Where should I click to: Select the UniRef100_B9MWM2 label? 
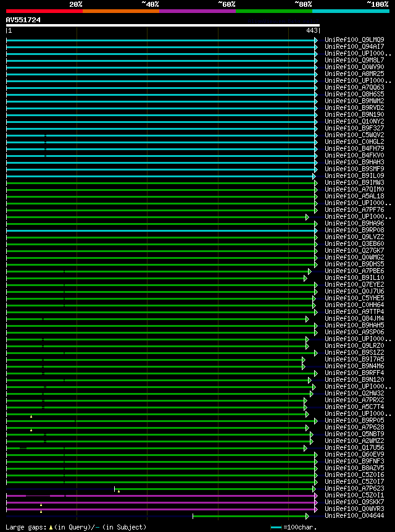(x=354, y=101)
